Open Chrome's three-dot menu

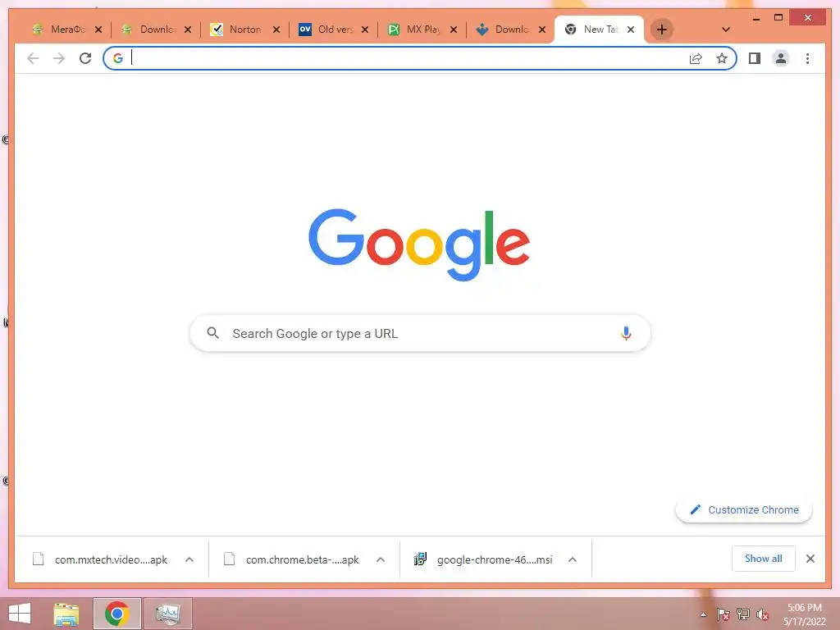807,58
